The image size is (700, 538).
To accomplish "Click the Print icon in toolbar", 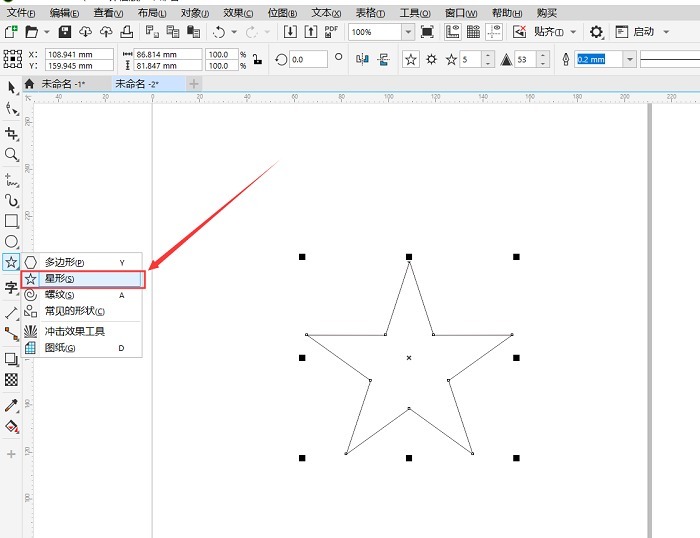I will [127, 32].
